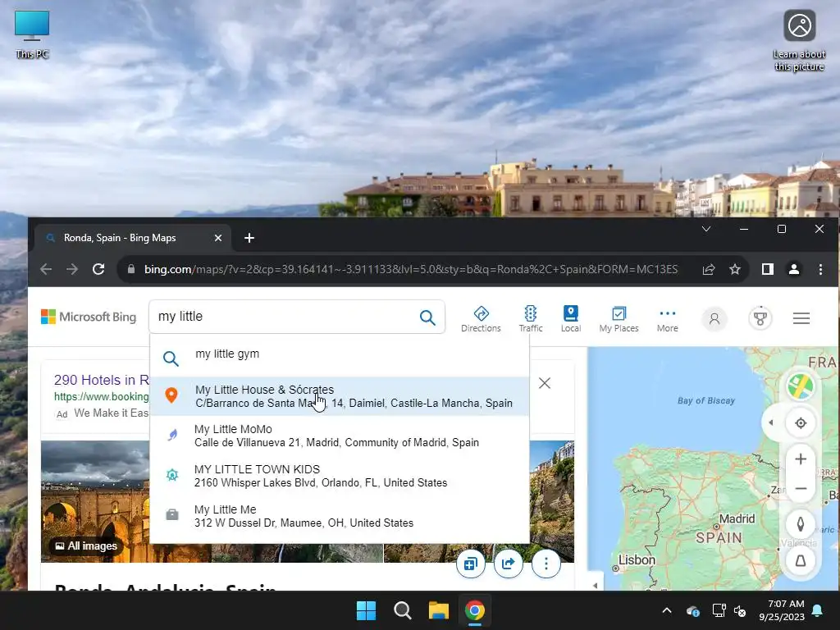Open All images for Ronda
This screenshot has width=840, height=630.
(x=85, y=546)
